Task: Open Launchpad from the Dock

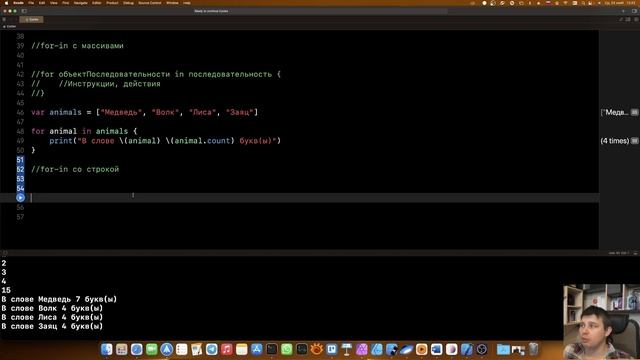Action: tap(122, 349)
